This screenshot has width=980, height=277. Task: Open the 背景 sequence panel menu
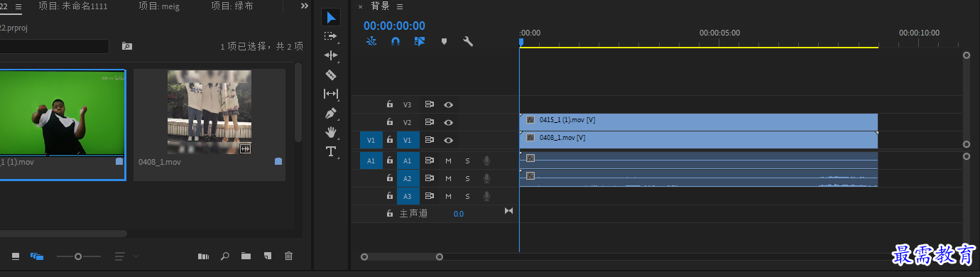[x=400, y=6]
